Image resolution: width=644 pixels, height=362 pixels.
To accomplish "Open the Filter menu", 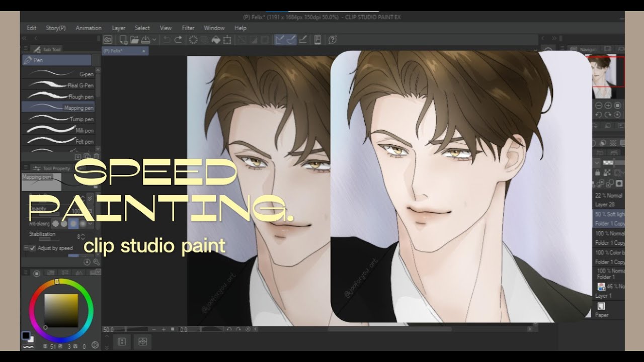I will click(x=188, y=28).
